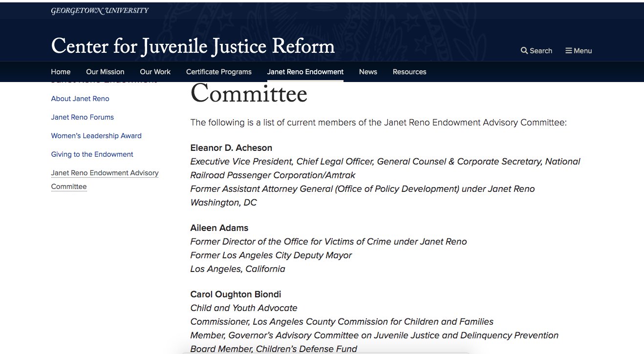This screenshot has width=644, height=354.
Task: Click the Search text label
Action: click(x=541, y=51)
